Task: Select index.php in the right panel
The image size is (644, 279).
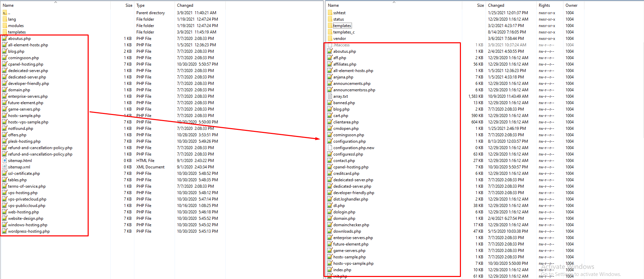Action: [x=342, y=270]
